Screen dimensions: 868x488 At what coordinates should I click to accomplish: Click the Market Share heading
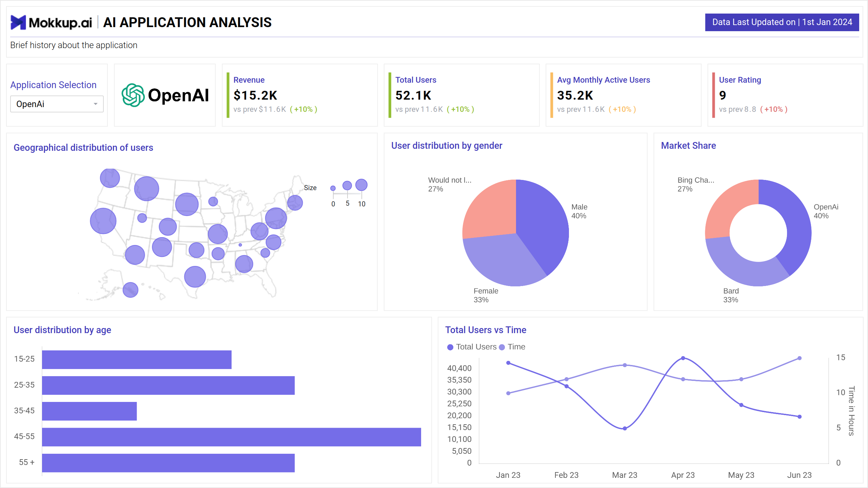point(688,146)
